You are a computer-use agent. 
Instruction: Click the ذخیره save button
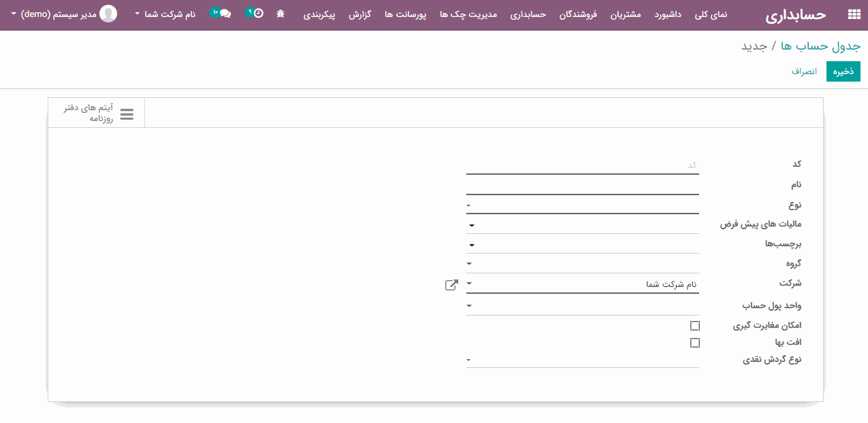click(x=843, y=71)
